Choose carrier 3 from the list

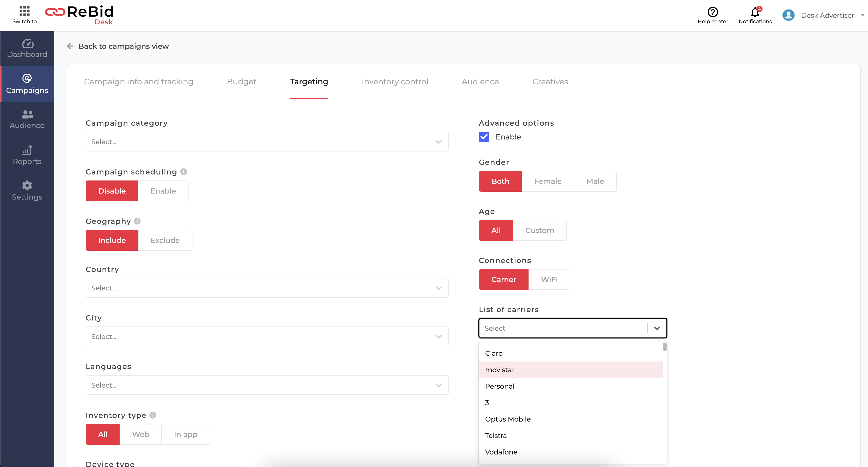click(x=571, y=403)
